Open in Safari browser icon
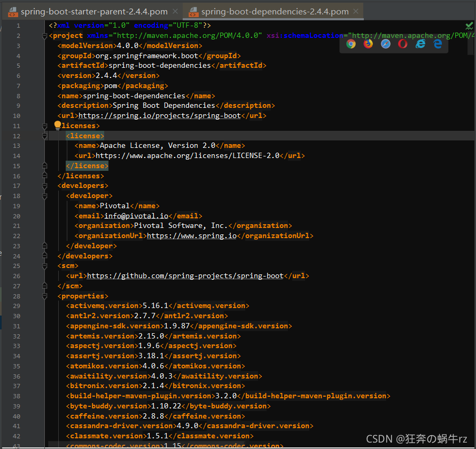The width and height of the screenshot is (476, 449). [x=386, y=44]
